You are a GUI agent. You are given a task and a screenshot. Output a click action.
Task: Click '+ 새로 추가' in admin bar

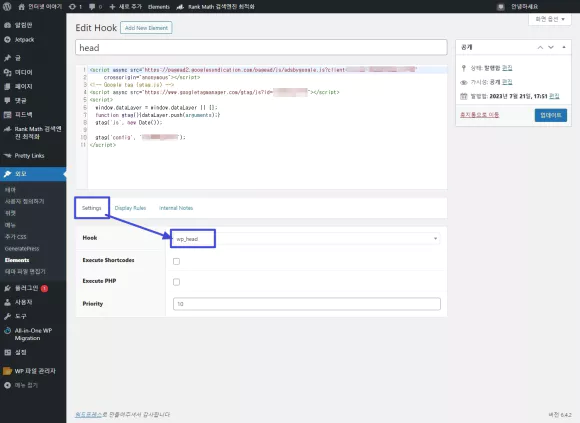tap(126, 7)
